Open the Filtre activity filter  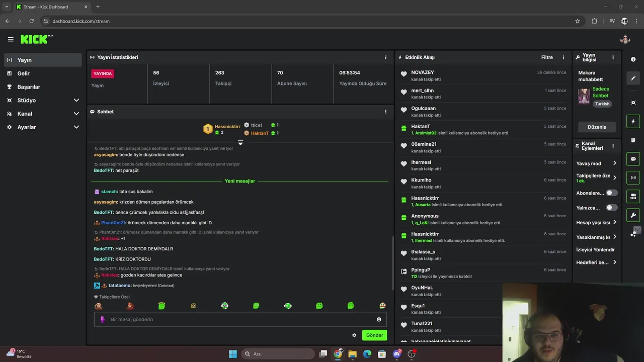coord(547,57)
